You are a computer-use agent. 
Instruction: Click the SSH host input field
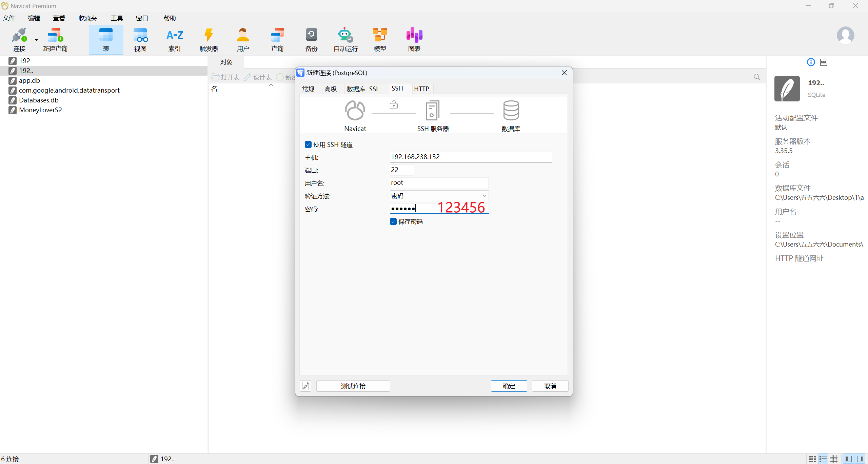click(470, 157)
